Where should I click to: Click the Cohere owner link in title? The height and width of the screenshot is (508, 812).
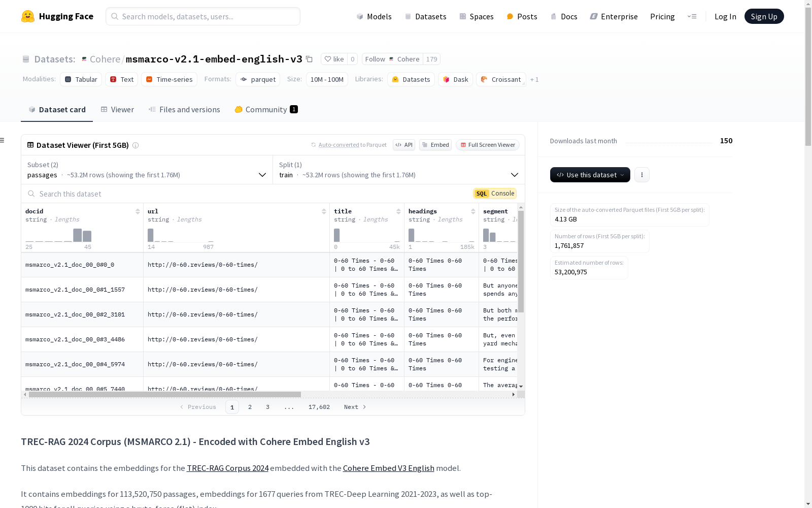point(105,59)
